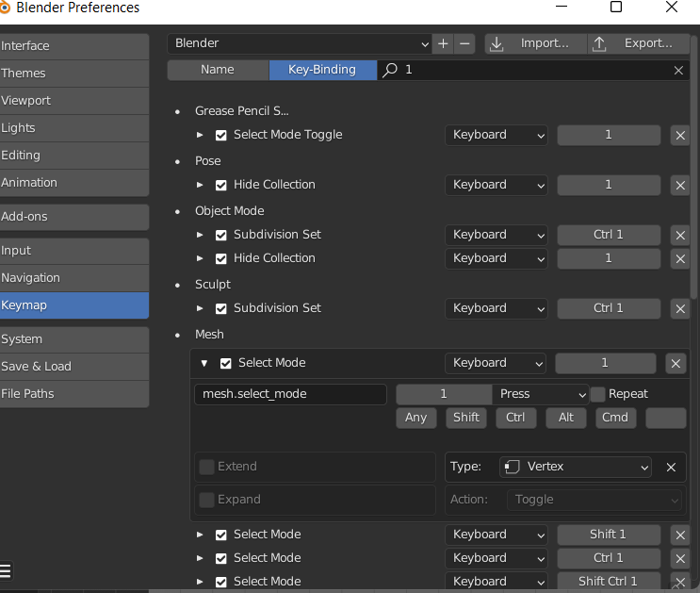Uncheck the Mesh Select Mode checkbox
The height and width of the screenshot is (593, 700).
[x=226, y=363]
